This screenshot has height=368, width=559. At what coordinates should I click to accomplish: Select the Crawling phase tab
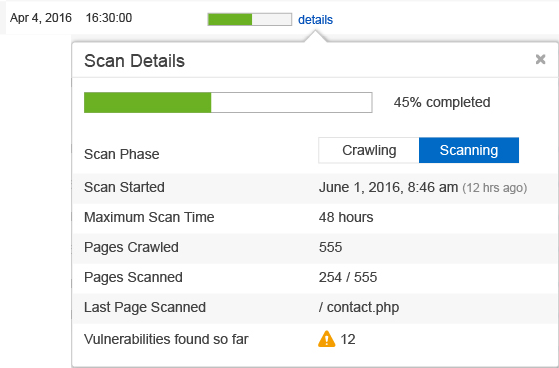click(x=369, y=150)
